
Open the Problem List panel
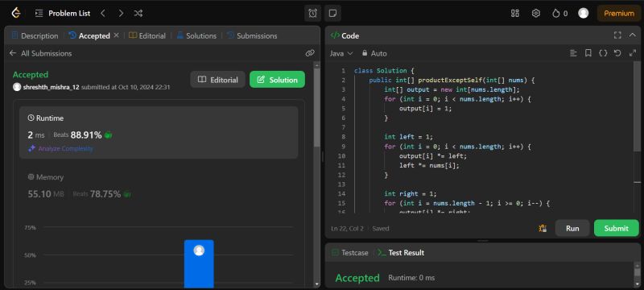point(64,13)
